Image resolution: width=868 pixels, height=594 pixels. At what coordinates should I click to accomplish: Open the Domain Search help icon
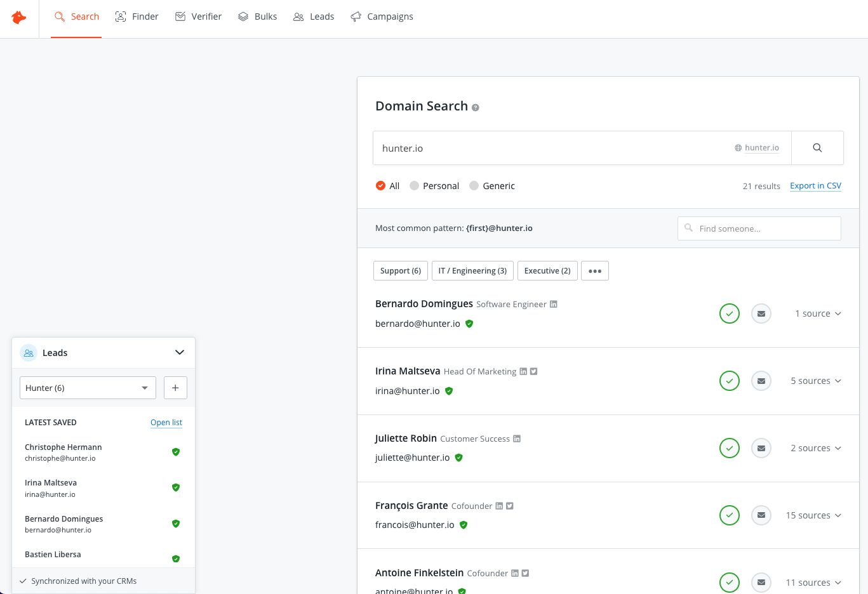476,108
